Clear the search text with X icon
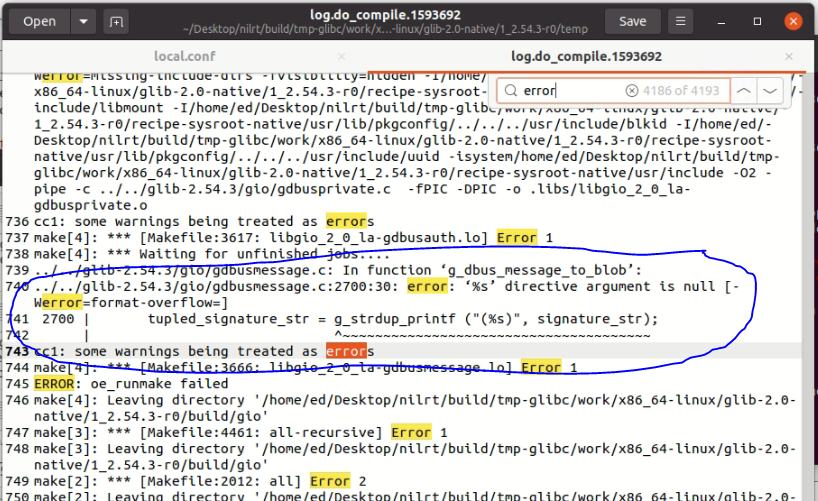The height and width of the screenshot is (501, 818). [x=631, y=91]
